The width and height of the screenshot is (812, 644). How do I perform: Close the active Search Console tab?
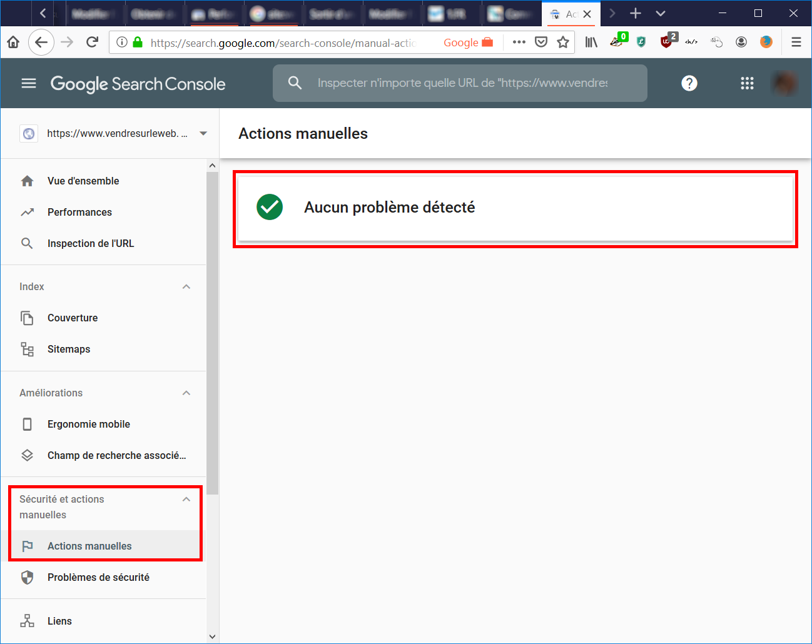587,14
